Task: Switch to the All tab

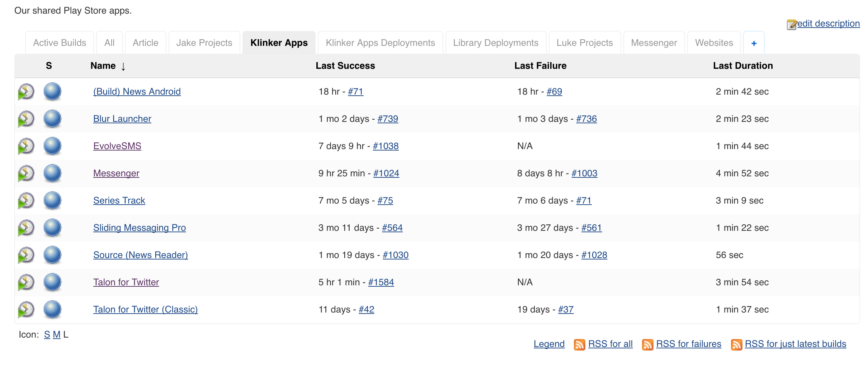Action: [109, 43]
